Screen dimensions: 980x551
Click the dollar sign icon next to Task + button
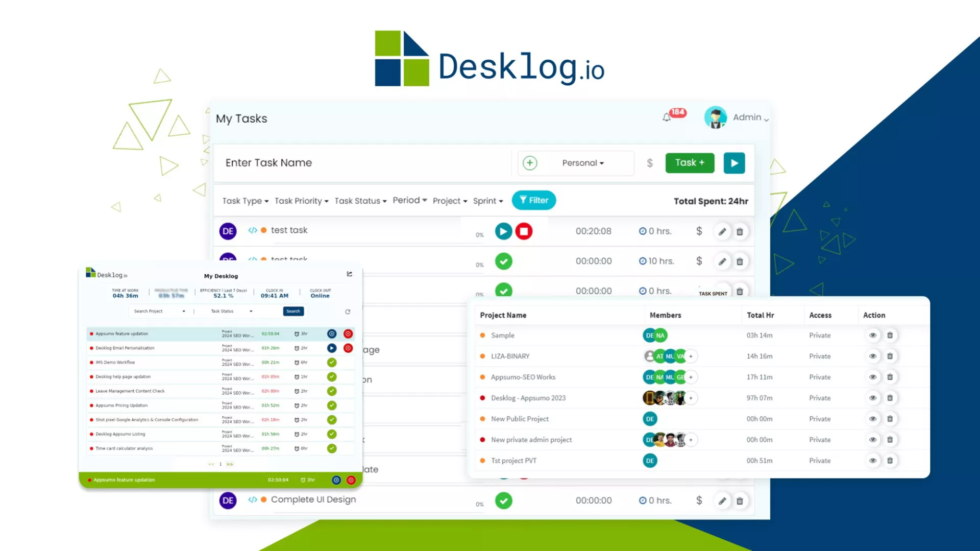650,163
